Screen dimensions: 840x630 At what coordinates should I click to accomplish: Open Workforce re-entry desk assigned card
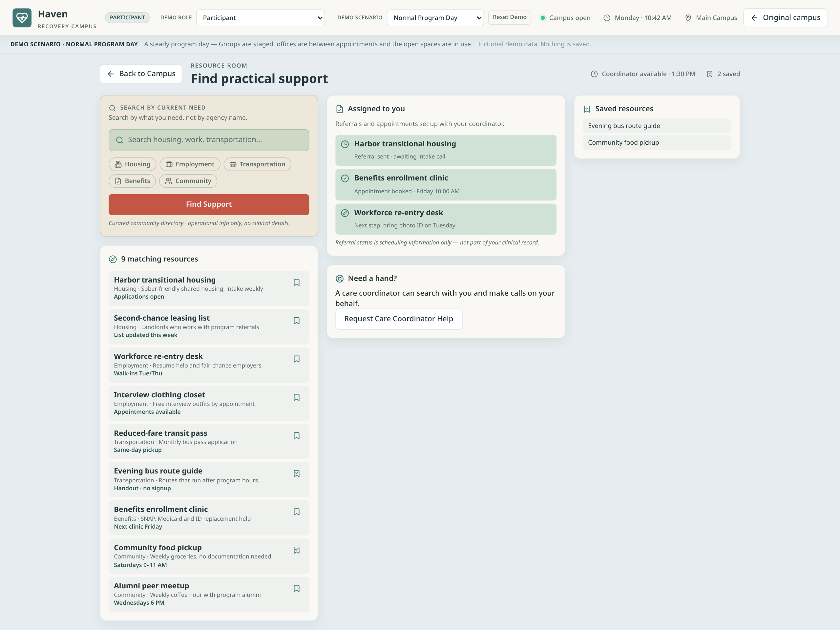(446, 219)
